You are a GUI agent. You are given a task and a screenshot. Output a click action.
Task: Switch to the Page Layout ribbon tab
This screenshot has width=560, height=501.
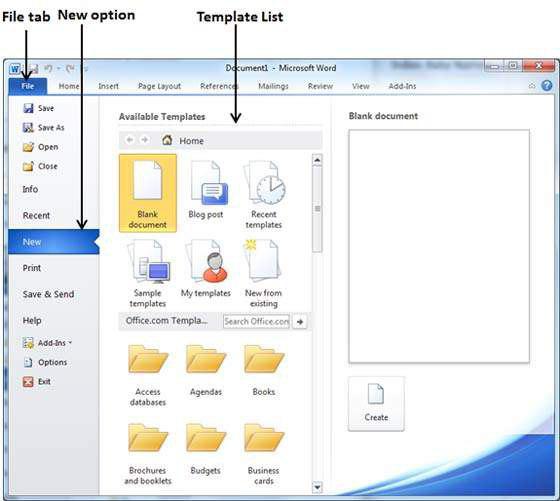pyautogui.click(x=159, y=86)
